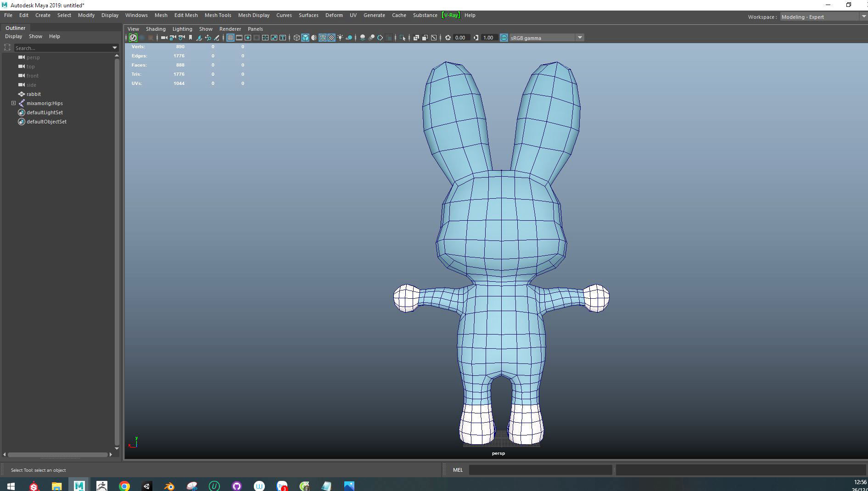Image resolution: width=868 pixels, height=491 pixels.
Task: Enable Smooth Shade All mode
Action: [x=305, y=38]
